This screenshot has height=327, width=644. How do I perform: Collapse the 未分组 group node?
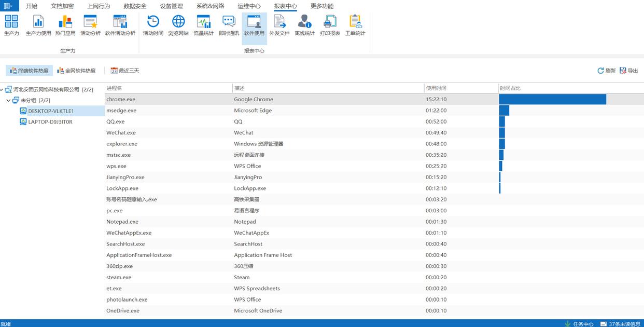click(8, 100)
